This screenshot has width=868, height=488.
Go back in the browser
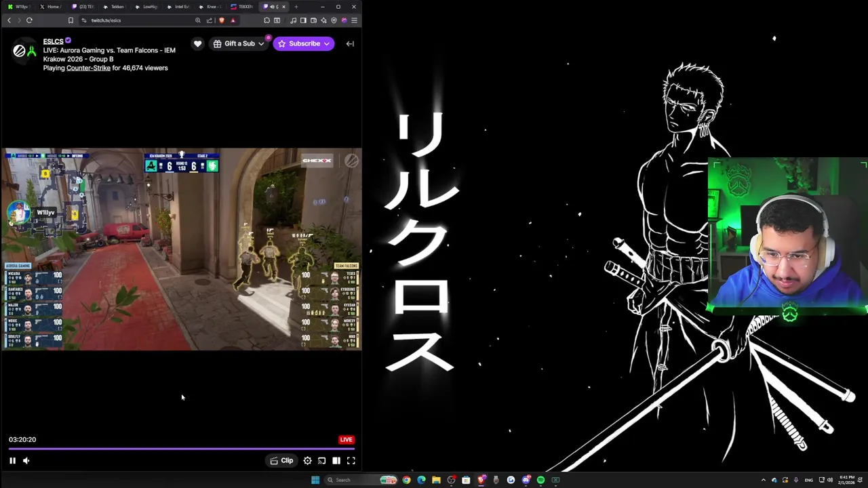pos(9,20)
